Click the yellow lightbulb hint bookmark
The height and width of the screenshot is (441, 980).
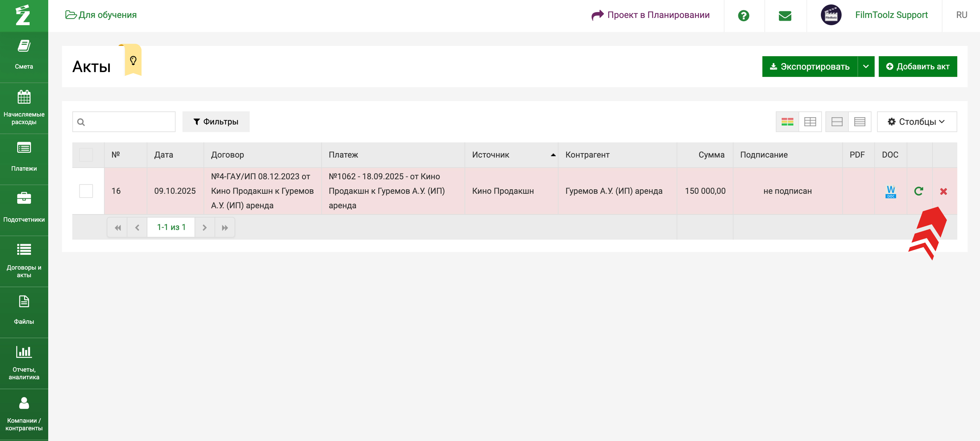(133, 60)
